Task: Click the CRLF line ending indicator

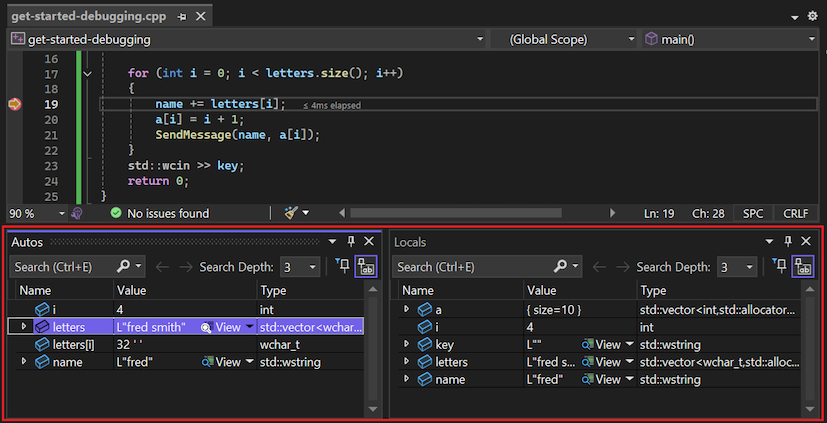Action: coord(796,213)
